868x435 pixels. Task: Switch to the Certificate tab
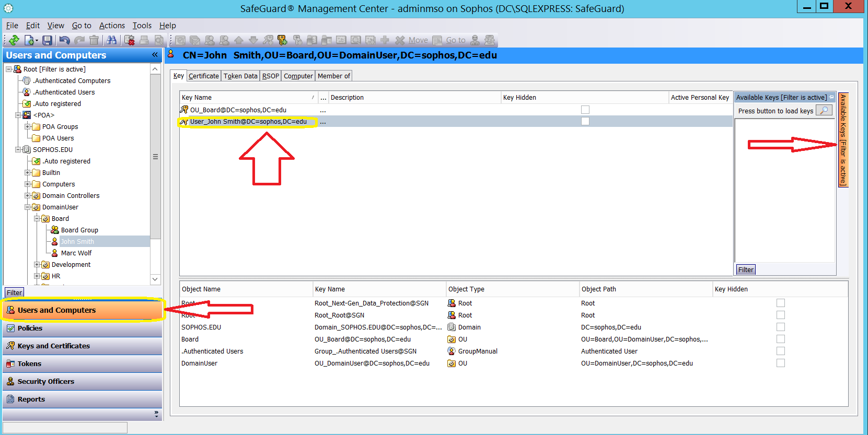pos(204,76)
